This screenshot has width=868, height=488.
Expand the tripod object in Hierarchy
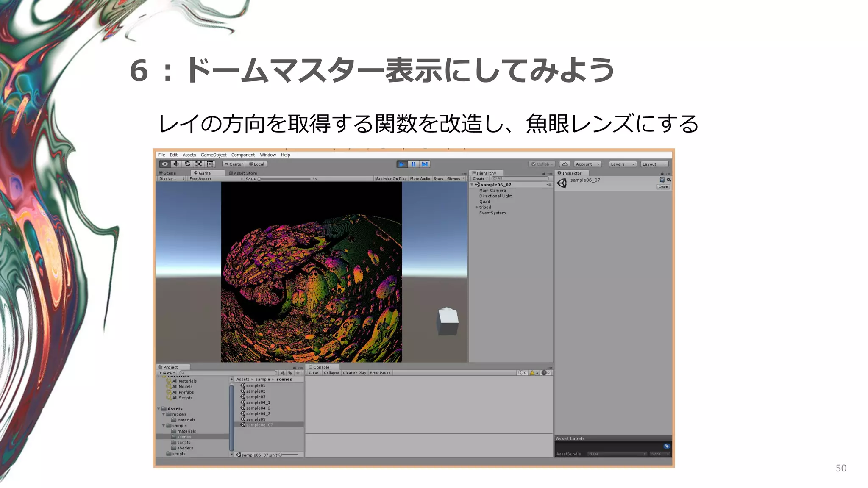[477, 207]
